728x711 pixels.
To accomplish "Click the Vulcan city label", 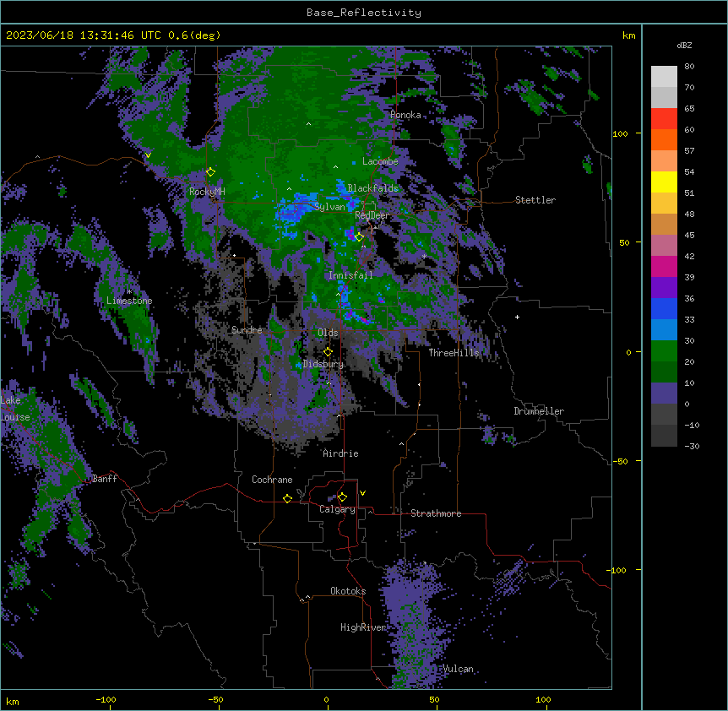I will coord(458,669).
